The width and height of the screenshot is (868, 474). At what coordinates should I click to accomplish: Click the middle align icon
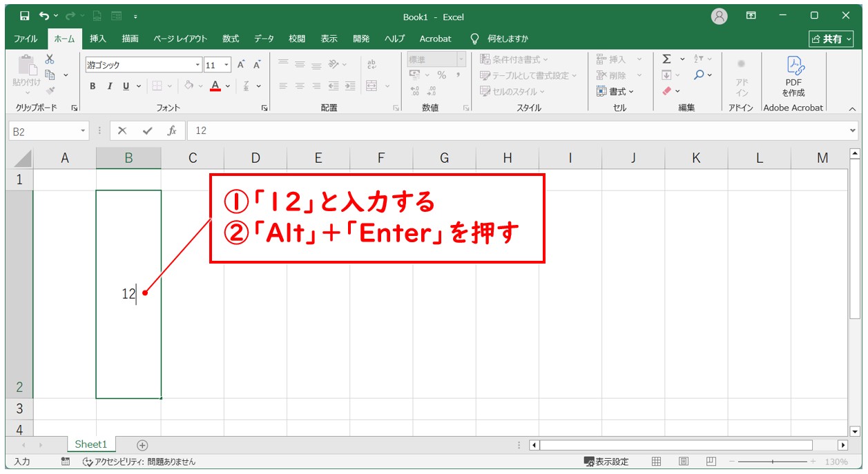(300, 64)
